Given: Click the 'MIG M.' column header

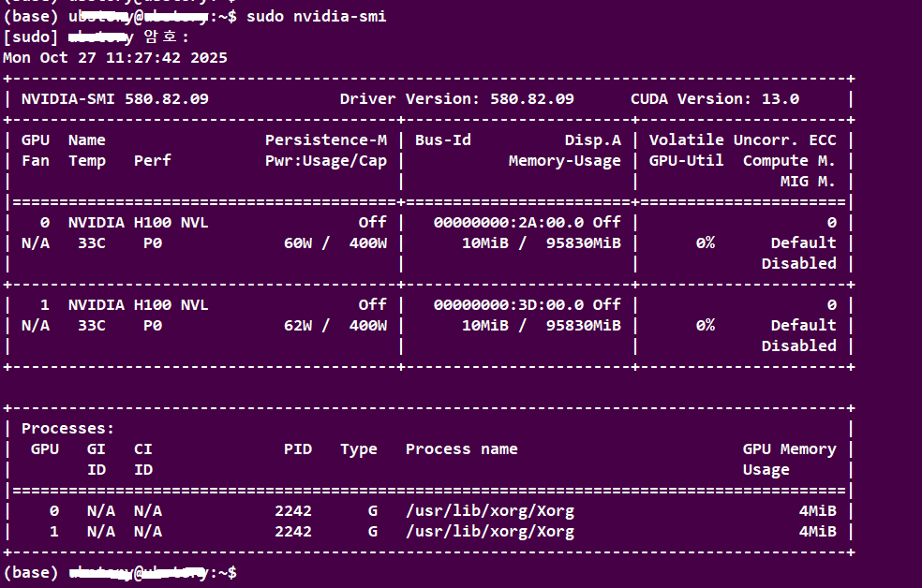Looking at the screenshot, I should 807,182.
